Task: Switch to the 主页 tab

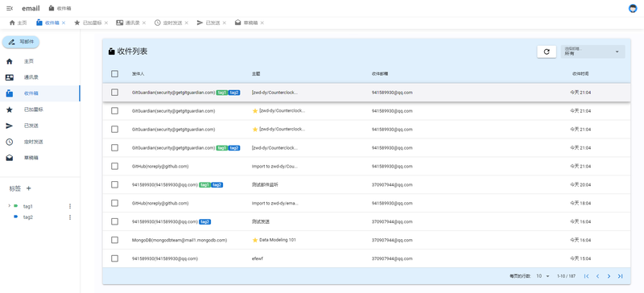Action: 18,23
